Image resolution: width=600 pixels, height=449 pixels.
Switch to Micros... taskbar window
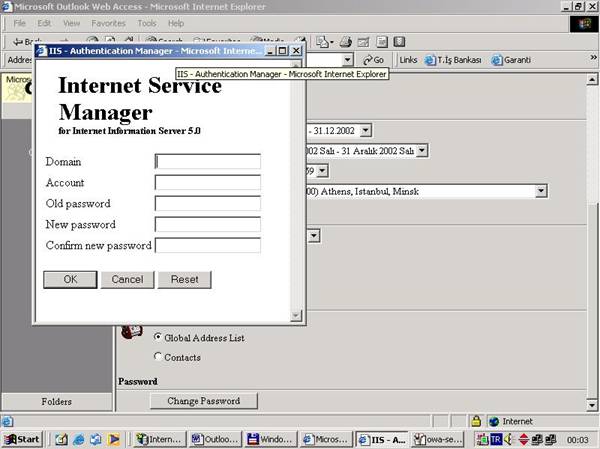[326, 439]
